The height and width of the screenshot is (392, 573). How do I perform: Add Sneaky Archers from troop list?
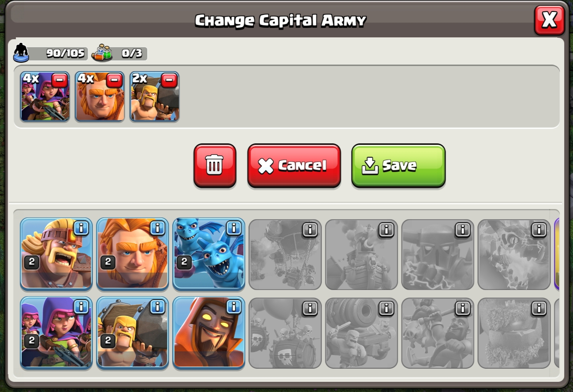[56, 333]
